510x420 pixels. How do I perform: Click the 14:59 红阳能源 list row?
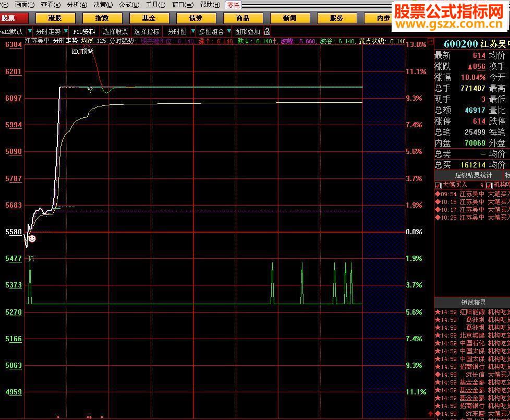point(472,312)
